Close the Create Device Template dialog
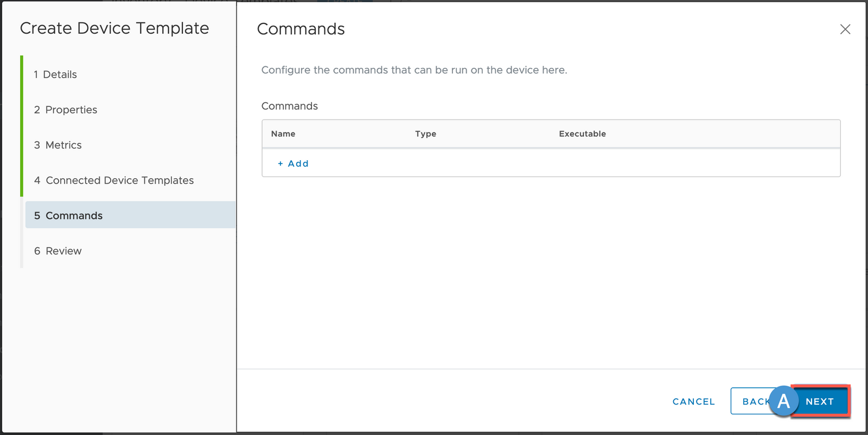 click(x=845, y=29)
